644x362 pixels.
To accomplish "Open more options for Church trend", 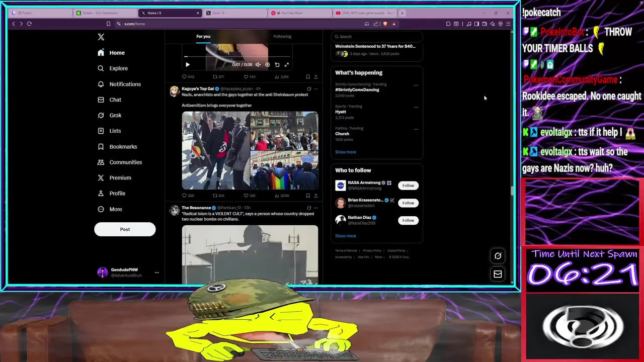I will pyautogui.click(x=416, y=129).
